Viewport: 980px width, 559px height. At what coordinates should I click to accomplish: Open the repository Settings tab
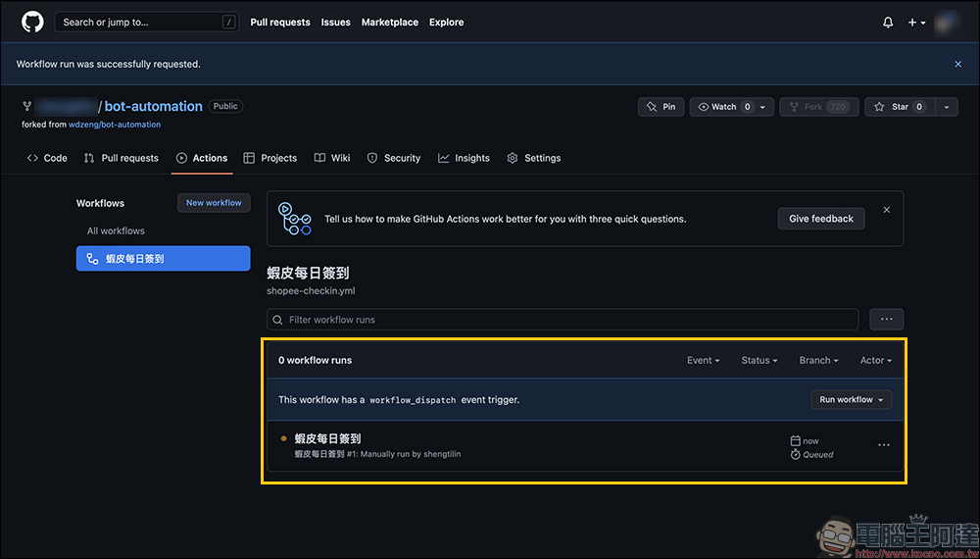click(x=534, y=158)
